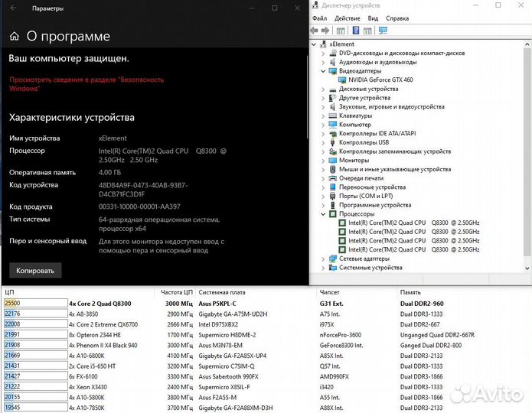Viewport: 532px width, 413px height.
Task: Click the Другие устройства warning icon
Action: (x=333, y=98)
